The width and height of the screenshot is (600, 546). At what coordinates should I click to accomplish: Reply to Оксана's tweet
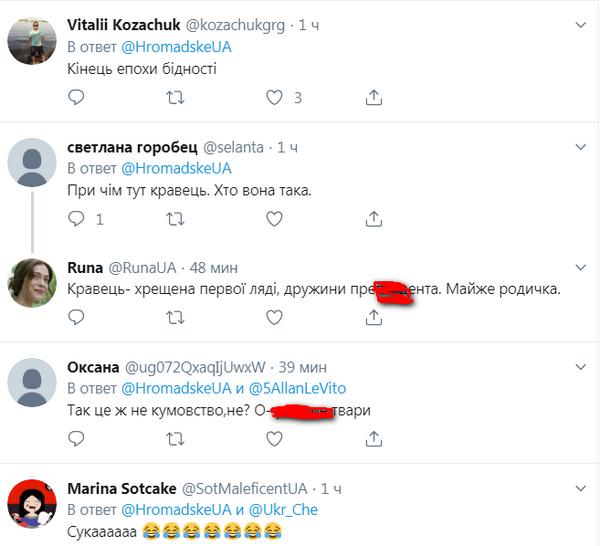point(77,438)
